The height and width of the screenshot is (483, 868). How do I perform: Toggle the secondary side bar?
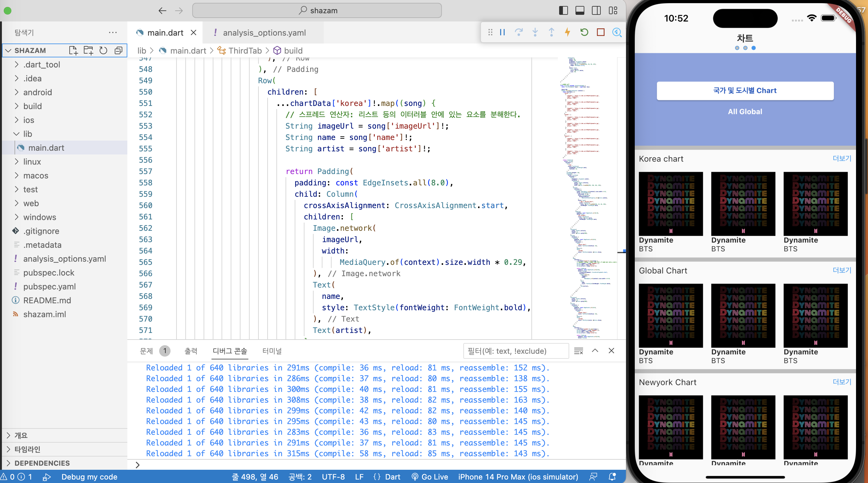point(596,10)
